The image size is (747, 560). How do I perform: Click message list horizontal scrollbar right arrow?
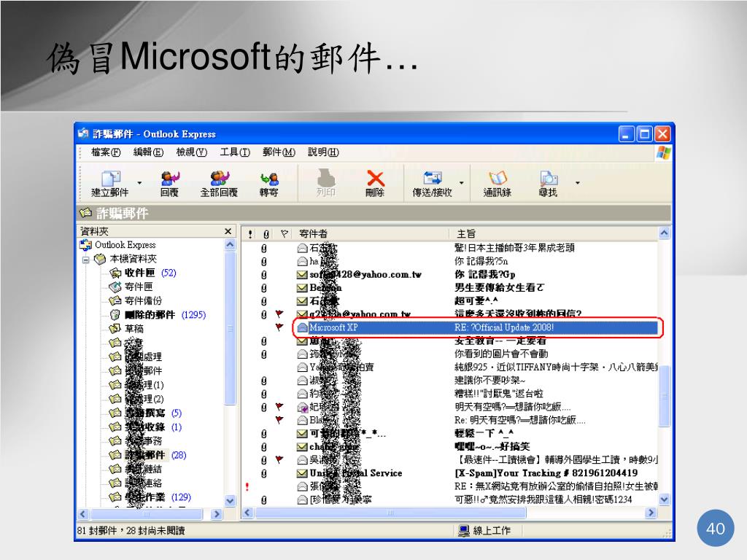651,513
